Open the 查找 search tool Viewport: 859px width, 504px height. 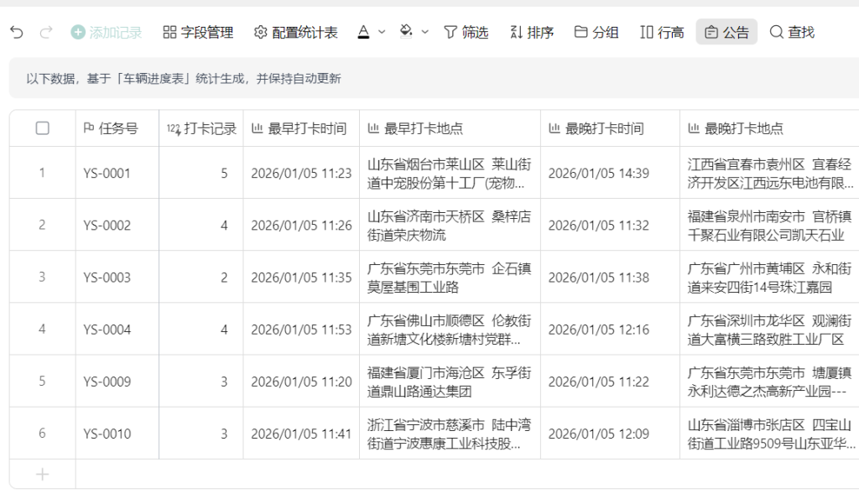click(x=792, y=33)
